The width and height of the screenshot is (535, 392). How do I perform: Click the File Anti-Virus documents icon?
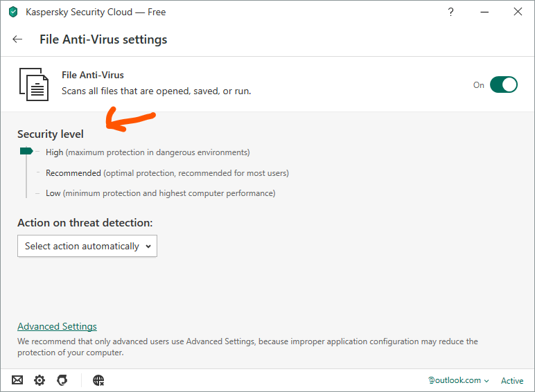coord(33,84)
